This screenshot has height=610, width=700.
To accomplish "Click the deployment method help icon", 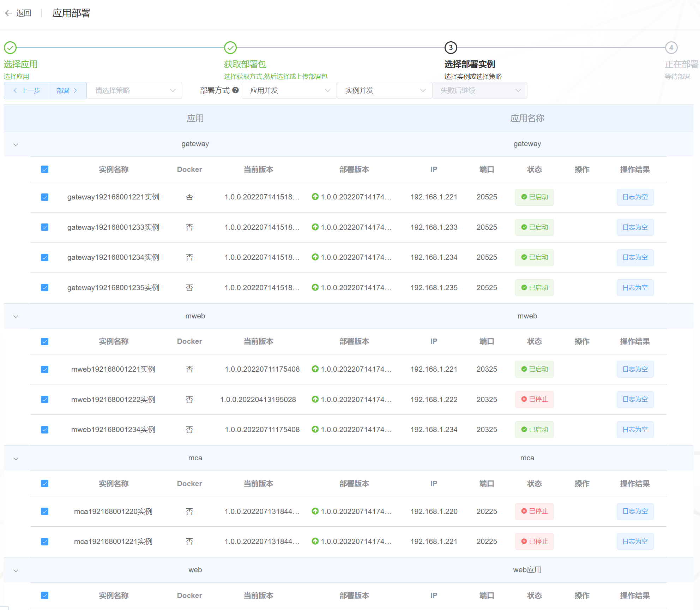I will [235, 90].
